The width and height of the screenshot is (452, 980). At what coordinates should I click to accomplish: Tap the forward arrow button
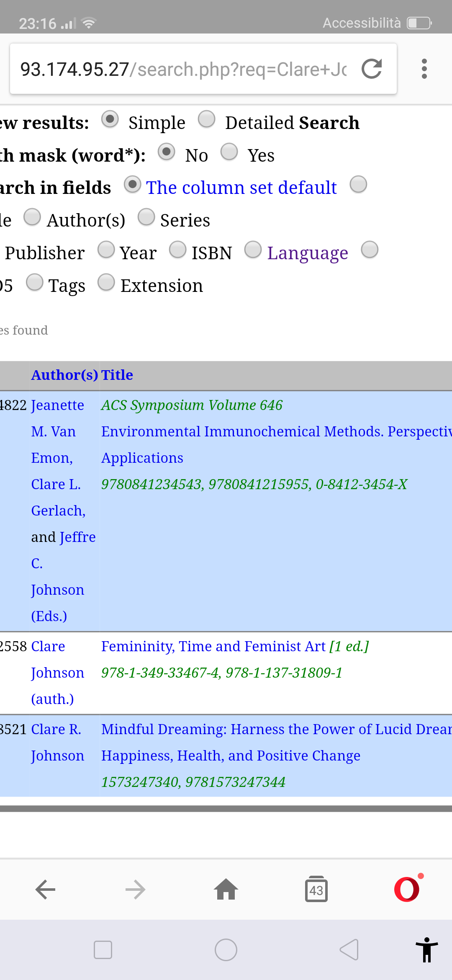click(x=136, y=890)
